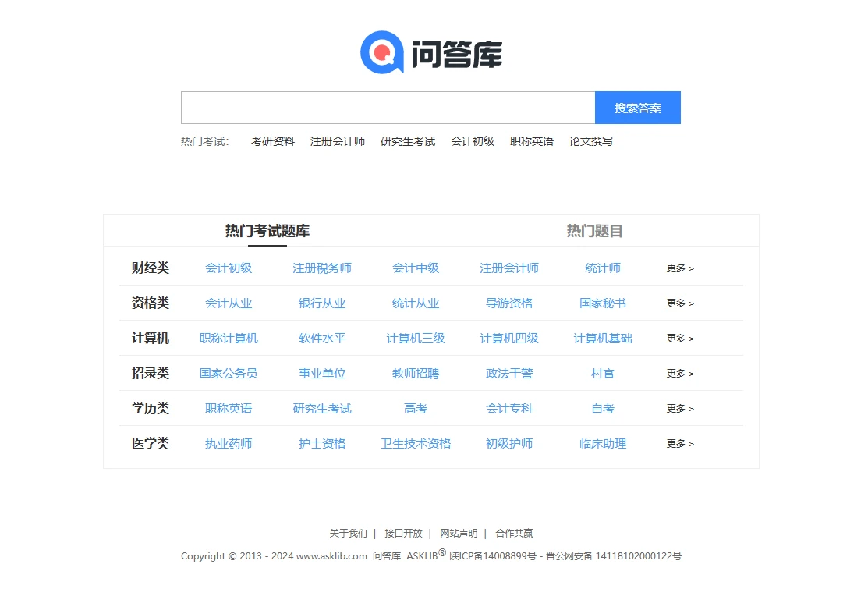Open the 关于我们 footer link
This screenshot has height=589, width=868.
coord(348,533)
